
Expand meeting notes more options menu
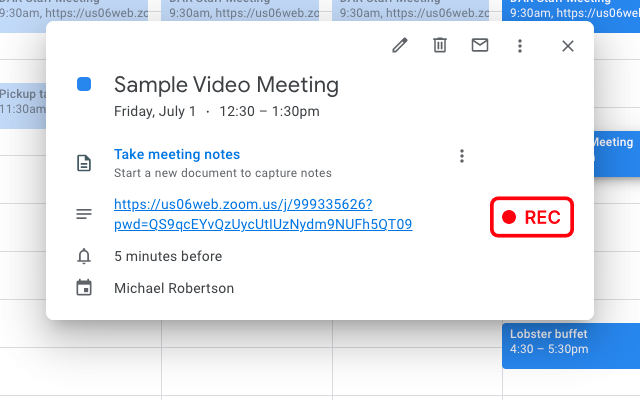[x=461, y=156]
